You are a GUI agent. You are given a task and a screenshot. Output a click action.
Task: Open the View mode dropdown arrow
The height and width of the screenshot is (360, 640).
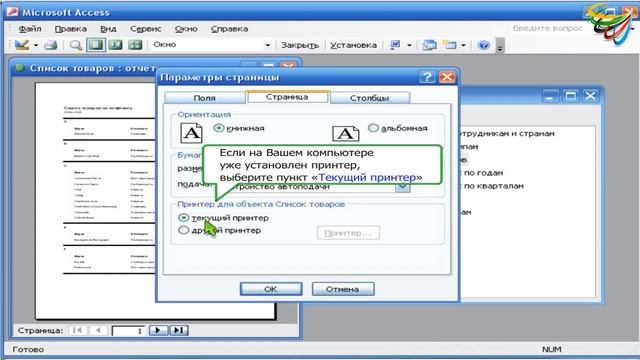click(x=36, y=45)
